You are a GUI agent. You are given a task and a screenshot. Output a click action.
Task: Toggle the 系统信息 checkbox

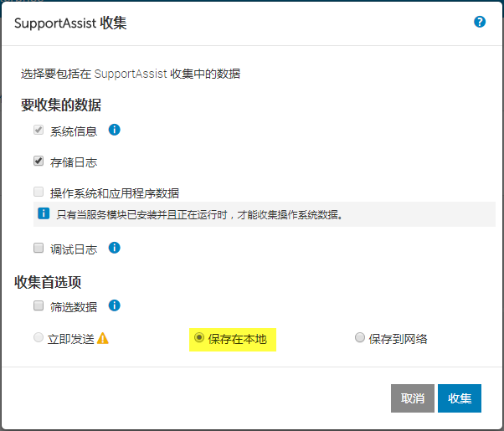pyautogui.click(x=39, y=131)
